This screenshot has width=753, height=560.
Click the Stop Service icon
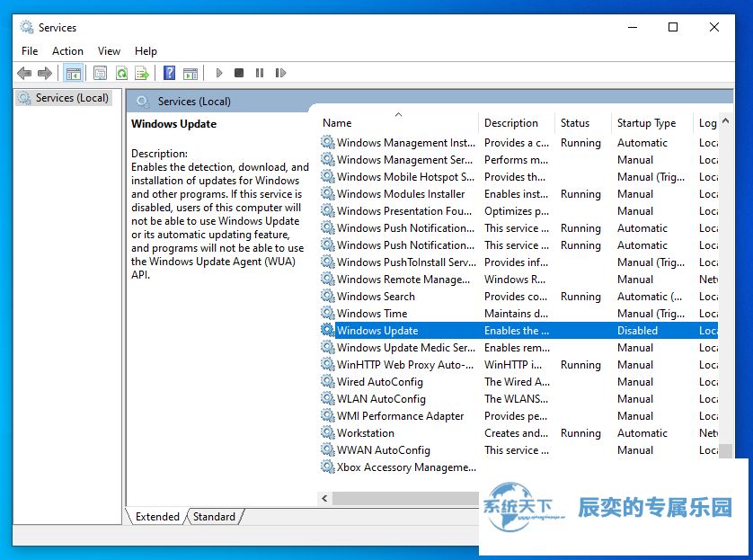tap(239, 73)
